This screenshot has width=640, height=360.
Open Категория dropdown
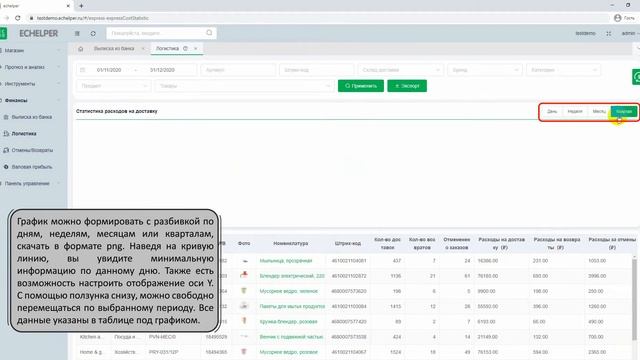click(563, 70)
